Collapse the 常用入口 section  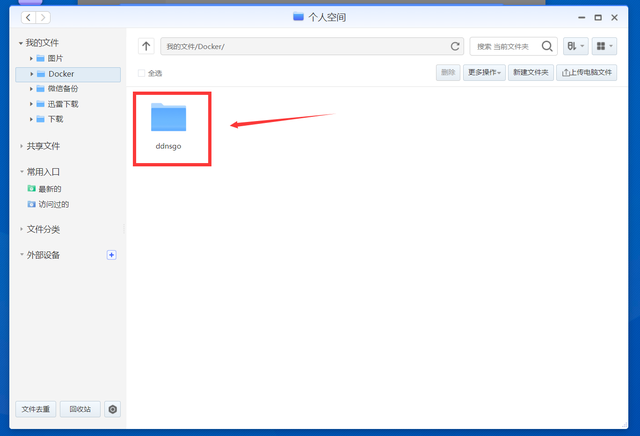click(21, 172)
